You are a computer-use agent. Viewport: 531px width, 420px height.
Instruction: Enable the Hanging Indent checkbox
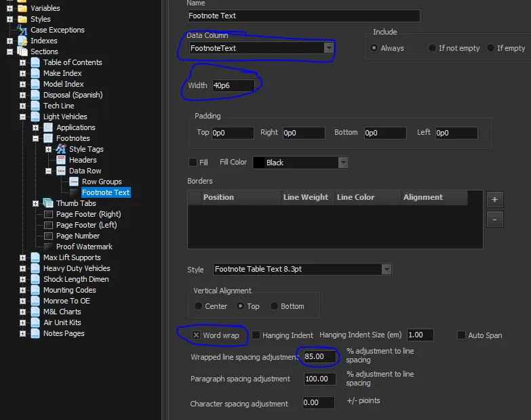tap(256, 335)
